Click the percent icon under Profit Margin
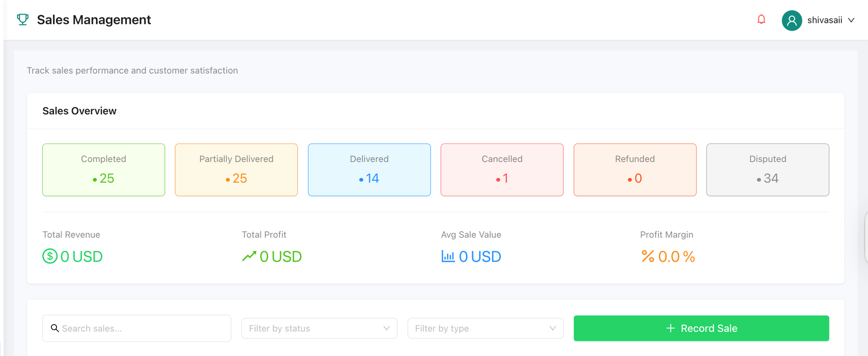The width and height of the screenshot is (868, 356). [x=648, y=256]
